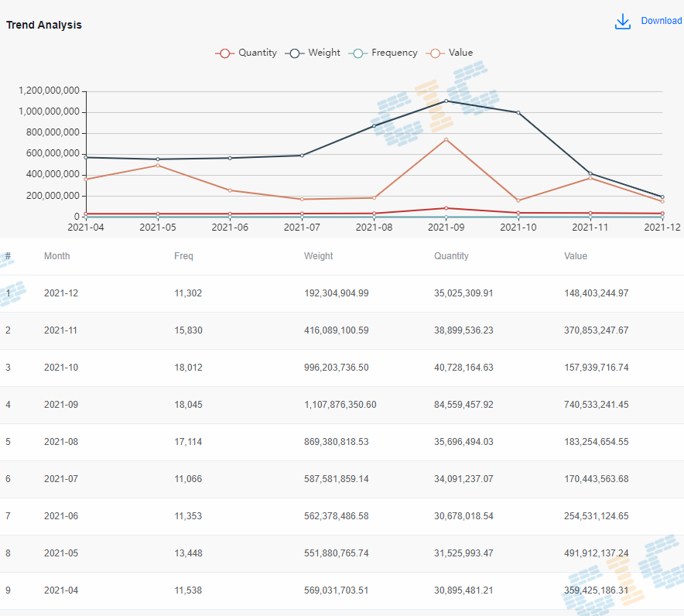Click weight value 869,380,818.53

[x=337, y=442]
